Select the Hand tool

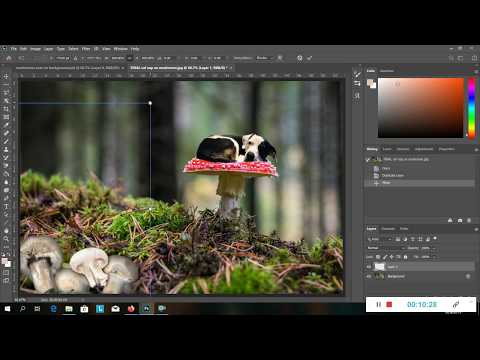click(x=6, y=231)
